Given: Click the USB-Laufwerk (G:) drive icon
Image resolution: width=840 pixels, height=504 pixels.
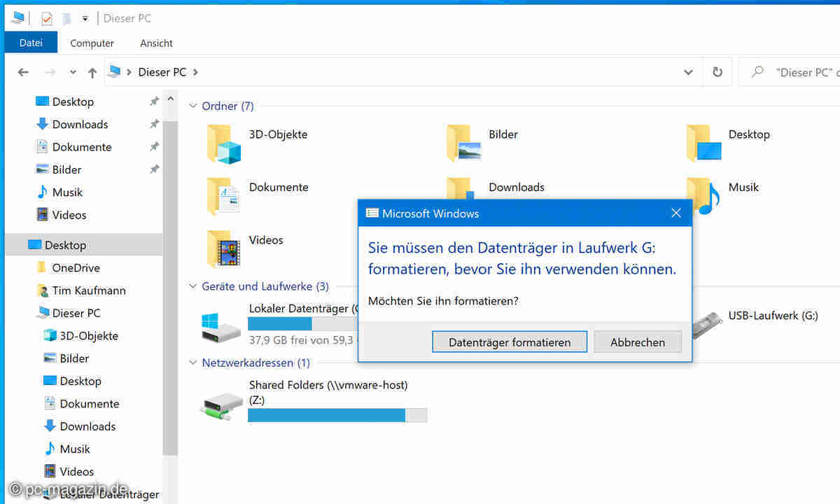Looking at the screenshot, I should [706, 325].
